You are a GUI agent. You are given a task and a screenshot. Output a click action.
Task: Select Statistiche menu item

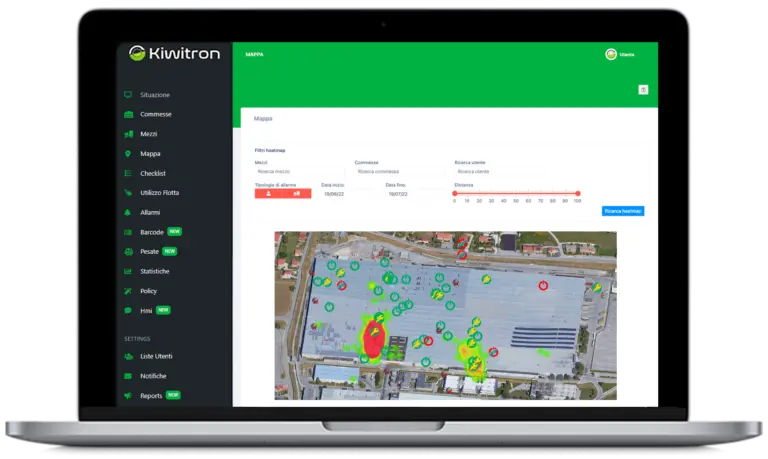[154, 271]
